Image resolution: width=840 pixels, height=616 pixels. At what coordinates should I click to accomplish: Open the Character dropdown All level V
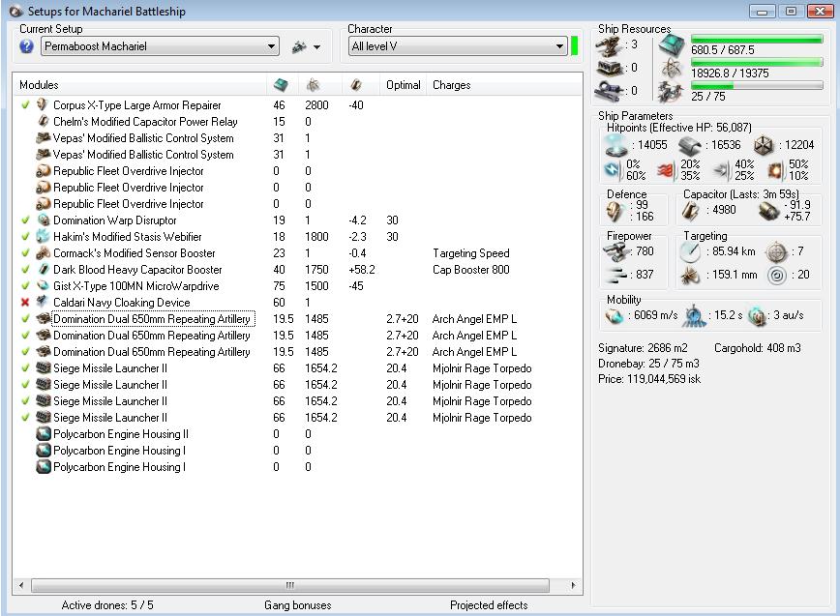click(457, 46)
